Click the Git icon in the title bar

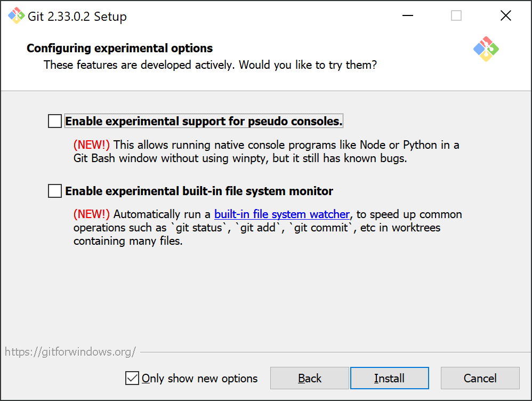(17, 15)
